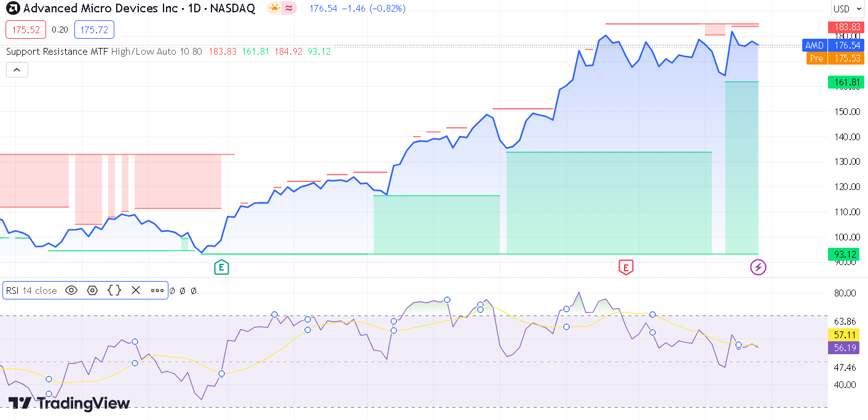Click the 40.00 RSI scale tick
Screen dimensions: 868x420
[845, 385]
